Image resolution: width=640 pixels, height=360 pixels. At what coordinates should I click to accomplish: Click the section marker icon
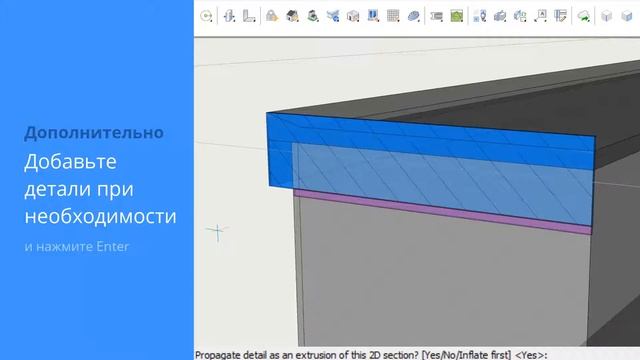(480, 16)
